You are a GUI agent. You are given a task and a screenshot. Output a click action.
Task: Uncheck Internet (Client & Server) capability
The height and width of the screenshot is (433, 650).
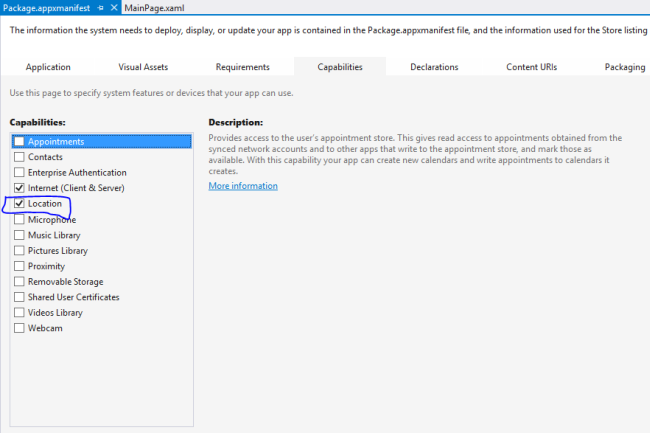pyautogui.click(x=19, y=188)
